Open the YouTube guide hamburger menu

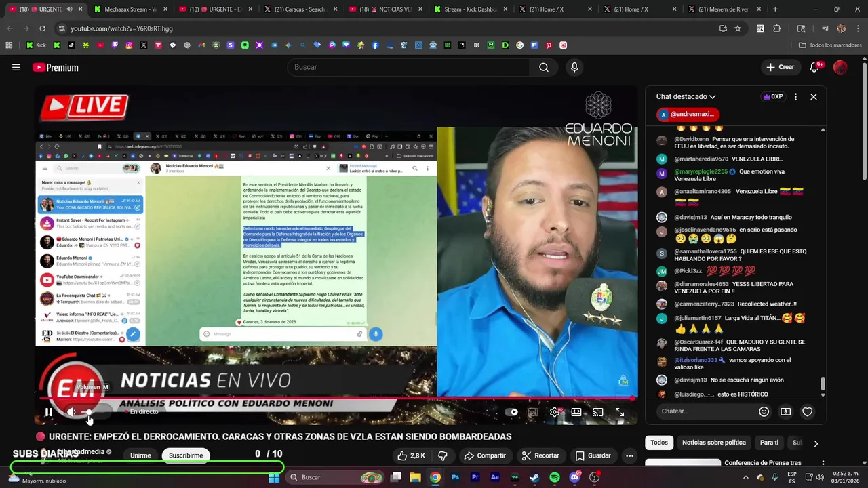tap(16, 67)
